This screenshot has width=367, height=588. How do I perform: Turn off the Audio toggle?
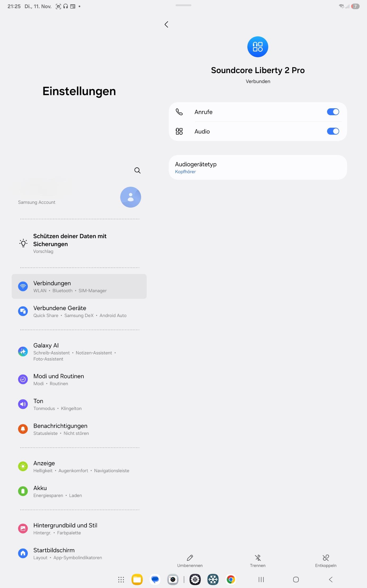333,131
